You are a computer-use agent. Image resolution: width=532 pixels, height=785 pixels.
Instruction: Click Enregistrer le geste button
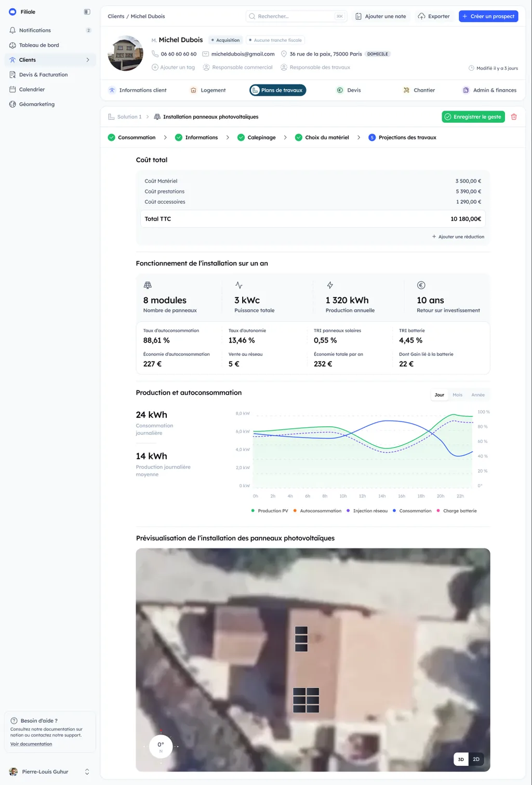pyautogui.click(x=473, y=117)
